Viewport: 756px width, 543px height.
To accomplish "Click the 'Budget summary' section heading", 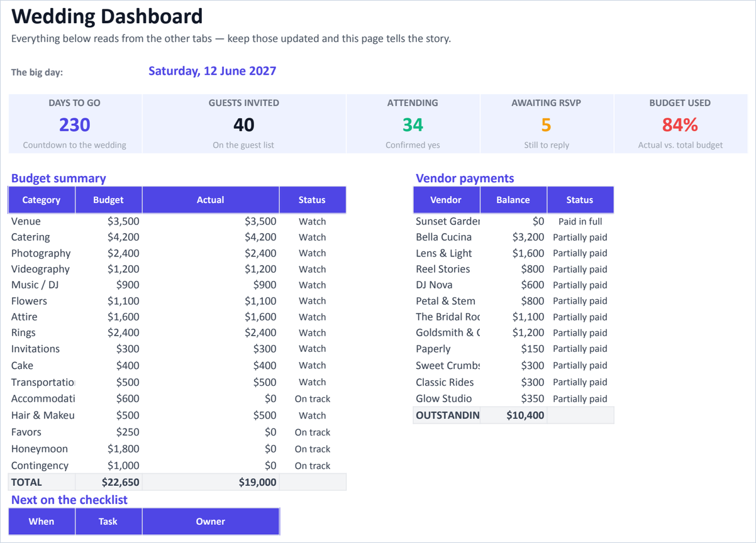I will click(x=58, y=178).
